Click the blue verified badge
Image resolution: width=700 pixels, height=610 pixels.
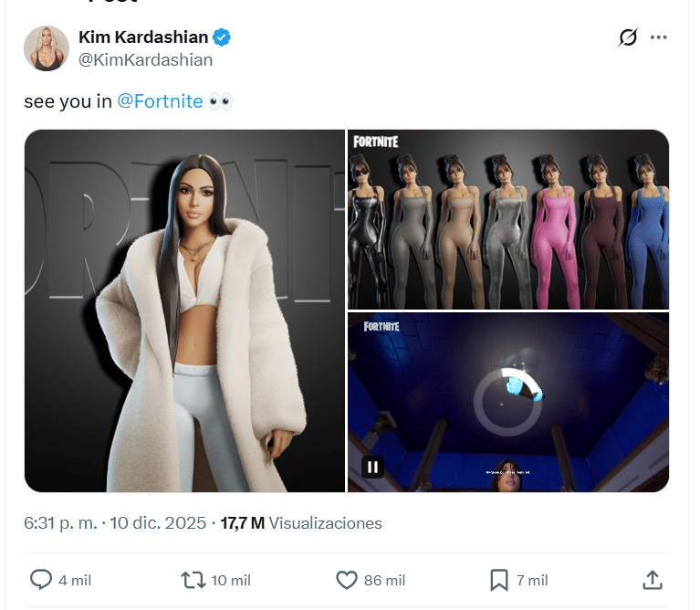click(222, 37)
